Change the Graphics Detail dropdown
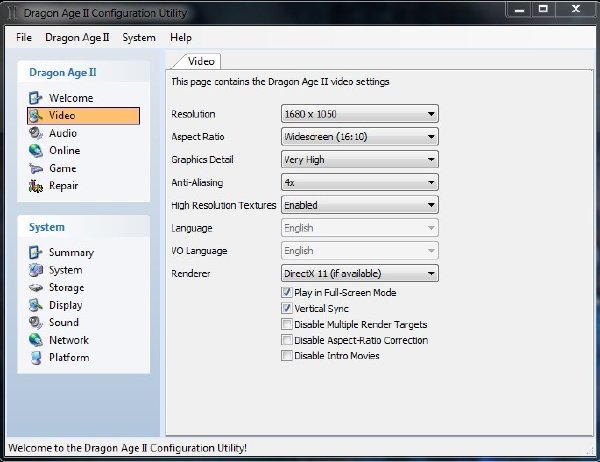This screenshot has width=600, height=462. tap(360, 160)
